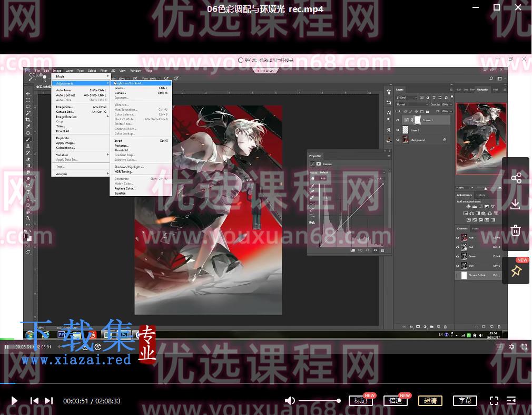532x415 pixels.
Task: Click the Navigator preview thumbnail
Action: [x=481, y=139]
